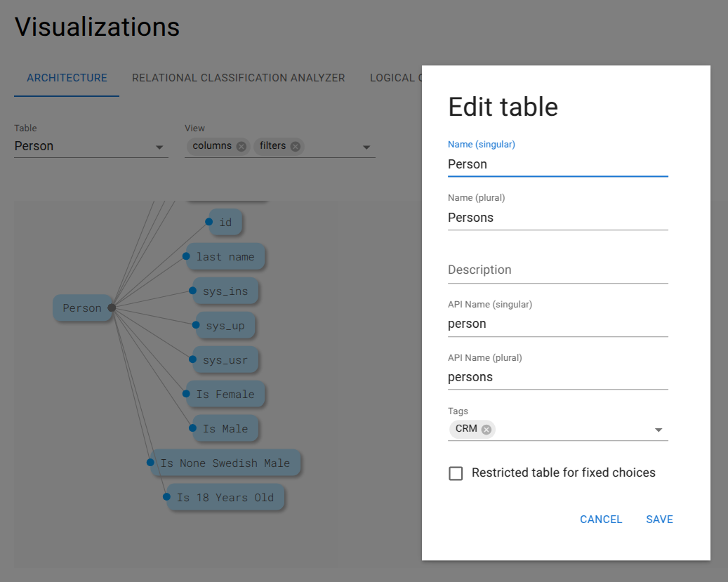Select the 'Is 18 Years Old' node
The height and width of the screenshot is (582, 728).
coord(225,498)
